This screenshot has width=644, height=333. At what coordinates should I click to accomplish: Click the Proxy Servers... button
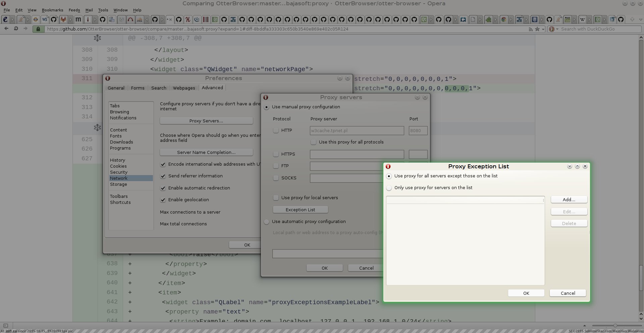click(206, 121)
